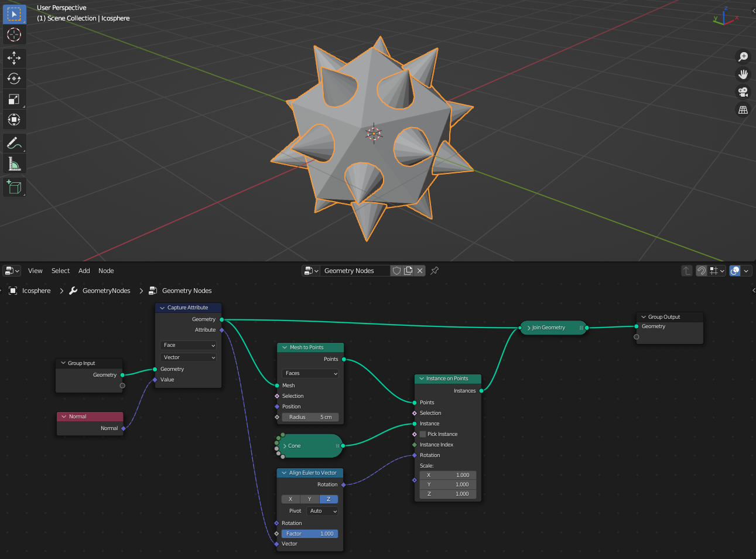Image resolution: width=756 pixels, height=559 pixels.
Task: Open the Pivot Auto dropdown
Action: 323,511
